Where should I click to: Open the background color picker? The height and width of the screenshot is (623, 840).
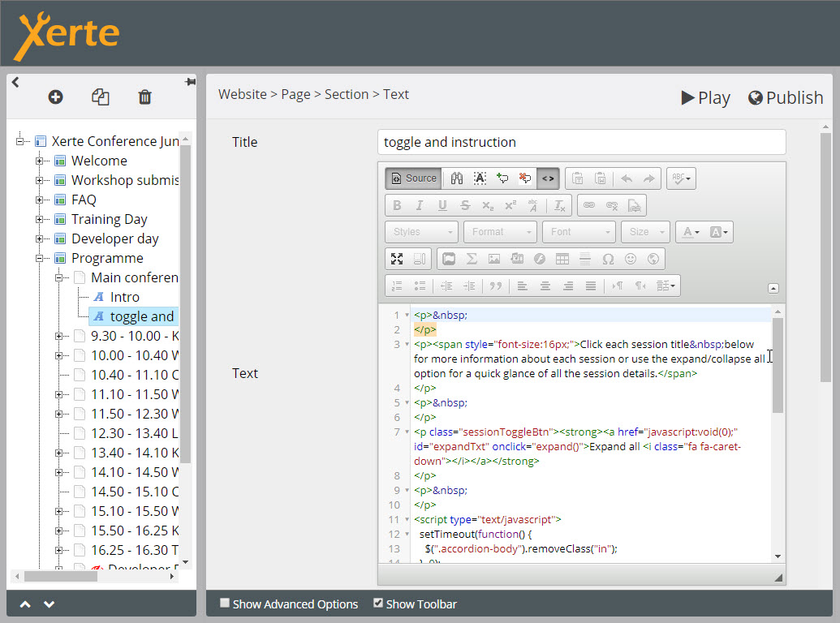click(x=718, y=232)
